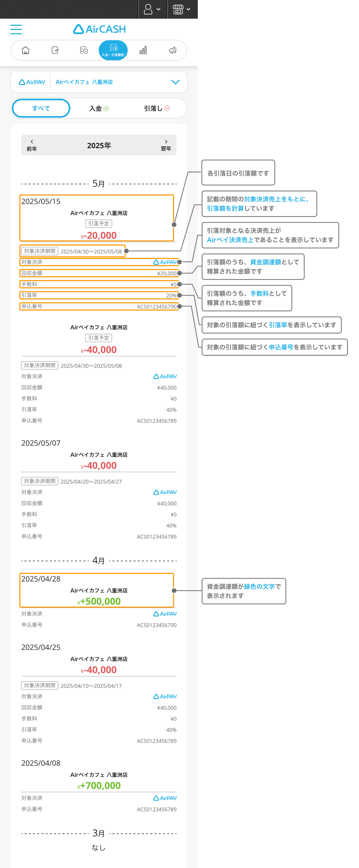Click the AirPAY logo under +700,000
The image size is (359, 868).
(x=165, y=798)
